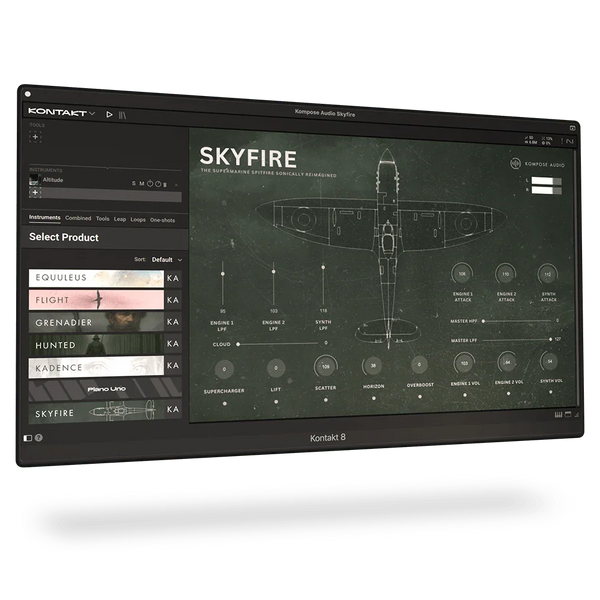Click the Horizon knob
This screenshot has width=600, height=600.
tap(373, 365)
